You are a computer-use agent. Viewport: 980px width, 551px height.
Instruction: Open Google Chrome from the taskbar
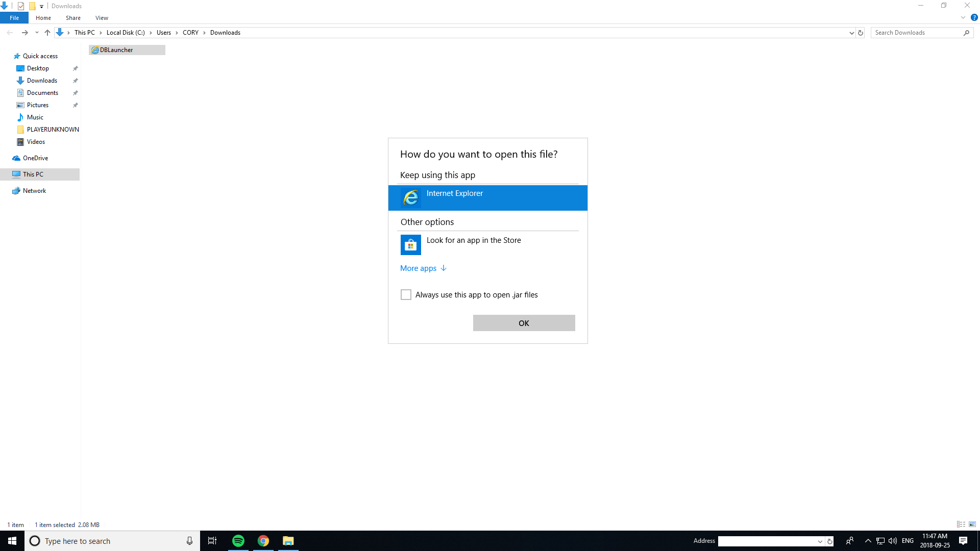click(263, 541)
